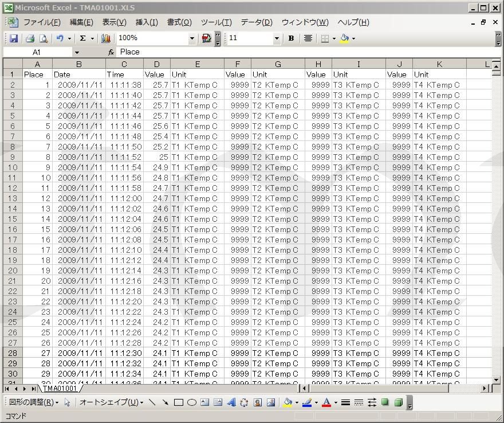Toggle Bold formatting
Screen dimensions: 504x423
click(x=291, y=38)
